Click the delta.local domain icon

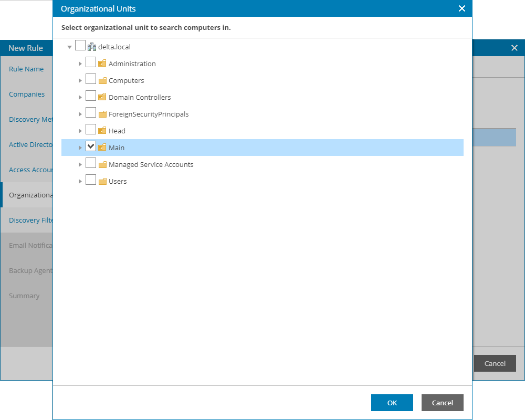pyautogui.click(x=92, y=47)
